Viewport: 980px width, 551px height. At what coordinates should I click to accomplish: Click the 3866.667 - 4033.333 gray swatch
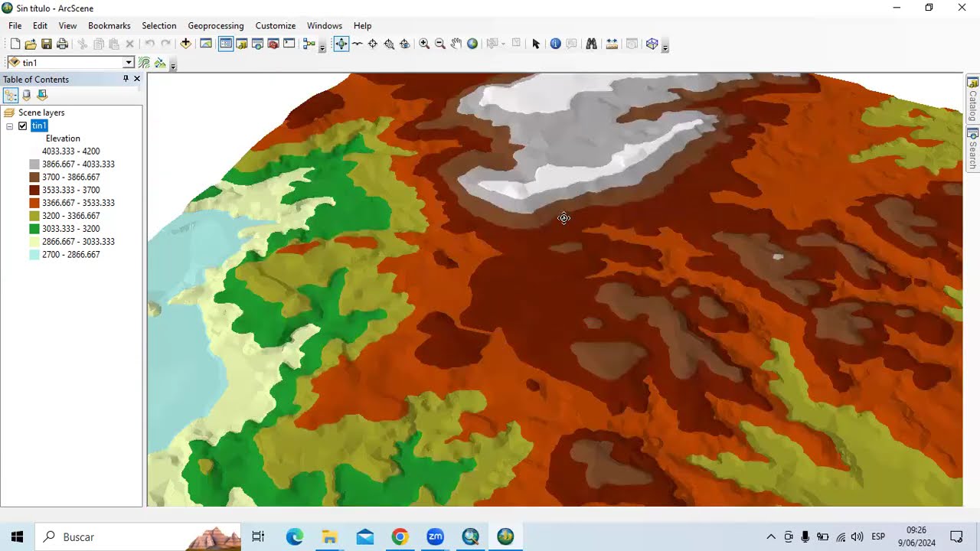pyautogui.click(x=34, y=165)
